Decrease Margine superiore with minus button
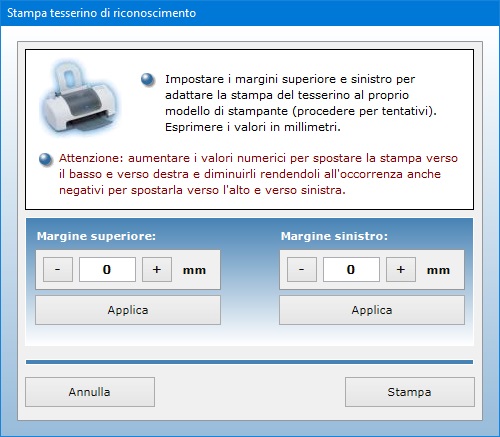The image size is (500, 437). (58, 269)
